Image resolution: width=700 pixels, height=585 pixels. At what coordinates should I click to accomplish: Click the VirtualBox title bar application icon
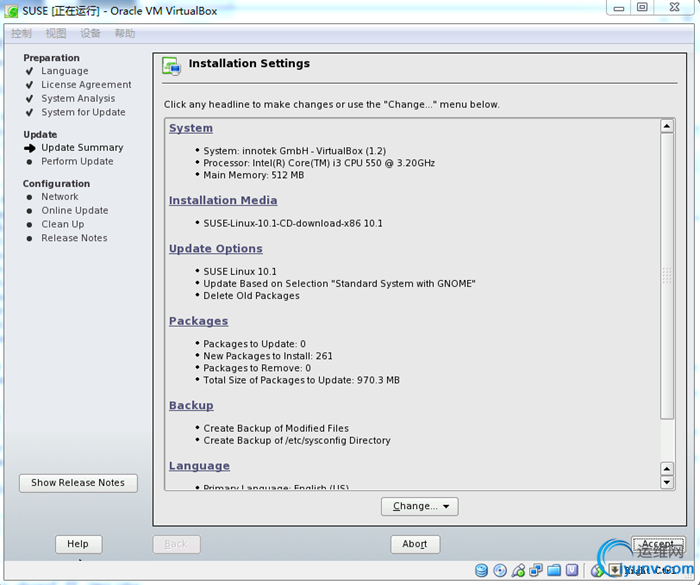11,11
